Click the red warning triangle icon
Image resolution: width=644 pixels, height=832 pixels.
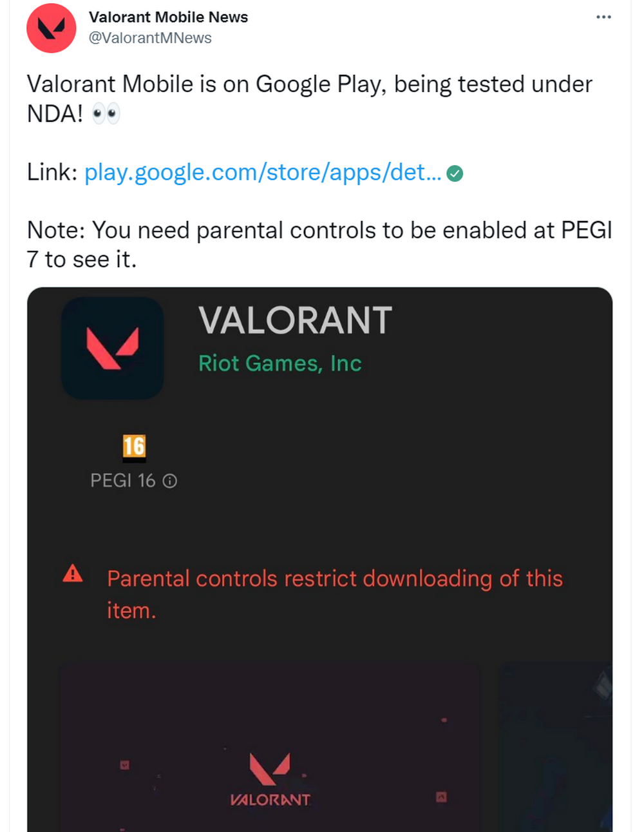(x=73, y=573)
